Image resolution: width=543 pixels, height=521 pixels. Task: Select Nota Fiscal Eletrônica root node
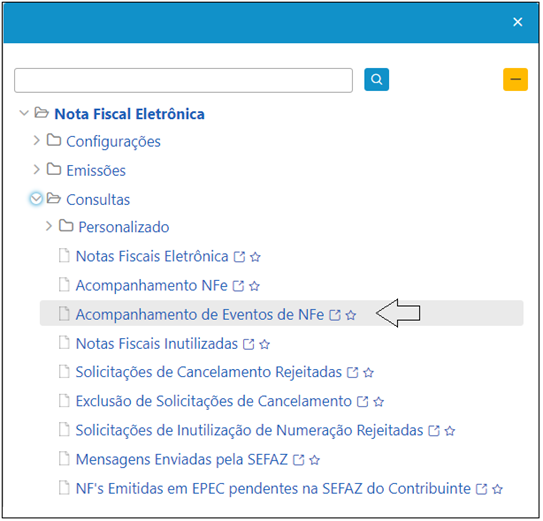click(x=130, y=114)
